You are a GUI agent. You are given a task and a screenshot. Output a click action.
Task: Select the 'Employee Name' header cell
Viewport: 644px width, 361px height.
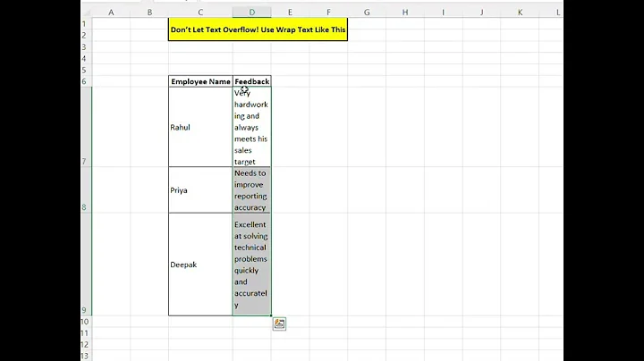(x=200, y=81)
